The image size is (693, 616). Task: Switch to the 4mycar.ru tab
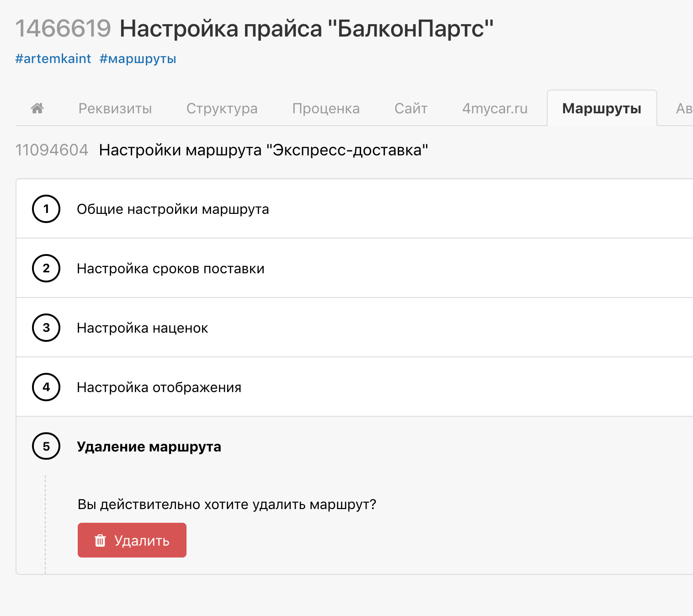click(495, 108)
